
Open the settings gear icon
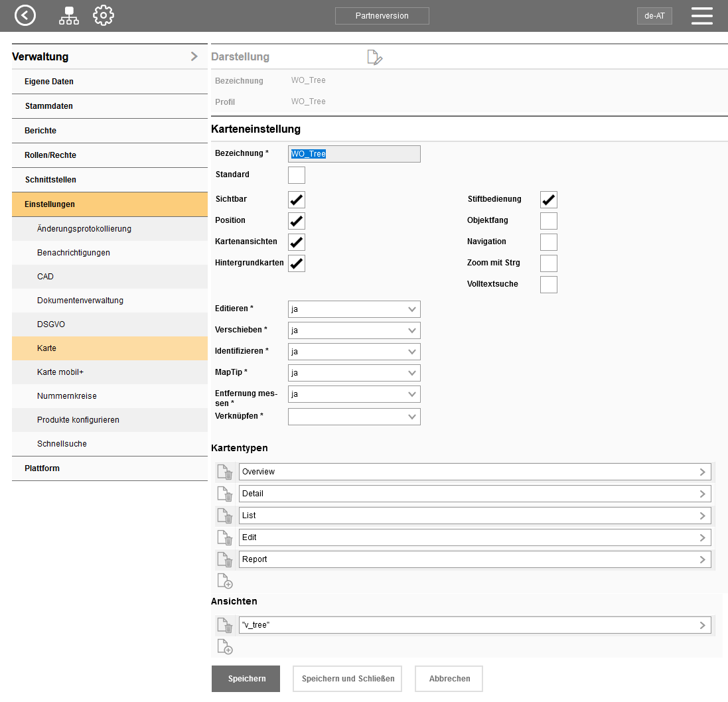click(104, 15)
